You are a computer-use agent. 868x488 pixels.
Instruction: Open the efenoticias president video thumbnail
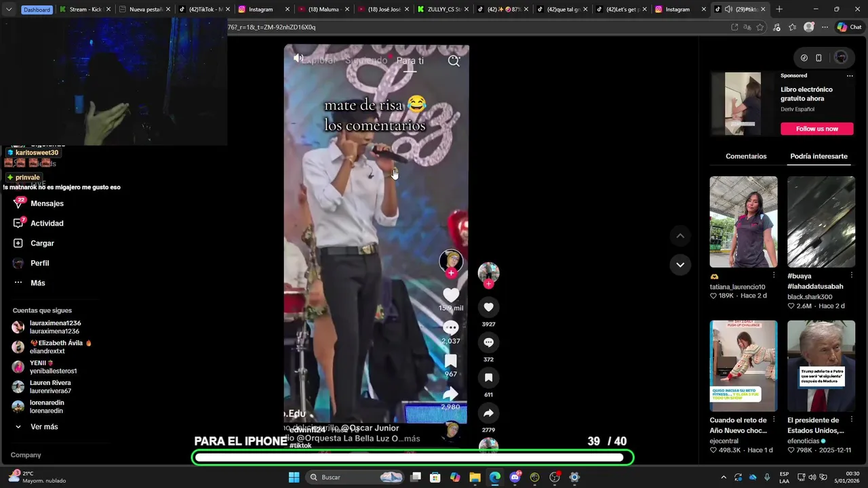pyautogui.click(x=821, y=366)
